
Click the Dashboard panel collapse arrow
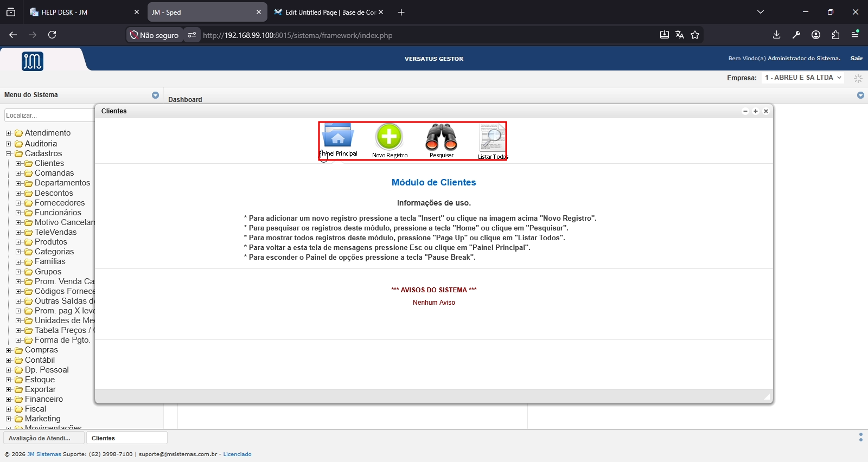[x=860, y=95]
